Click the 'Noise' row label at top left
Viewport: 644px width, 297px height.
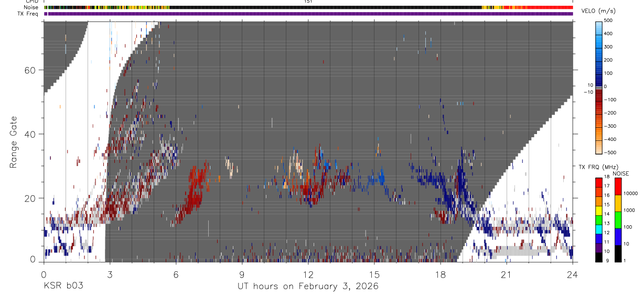coord(31,7)
